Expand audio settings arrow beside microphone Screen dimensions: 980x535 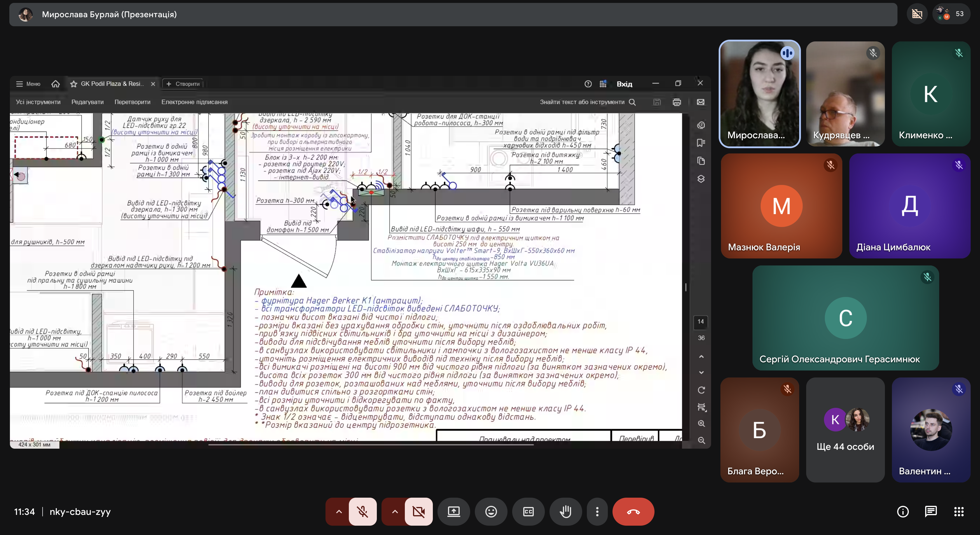[339, 512]
